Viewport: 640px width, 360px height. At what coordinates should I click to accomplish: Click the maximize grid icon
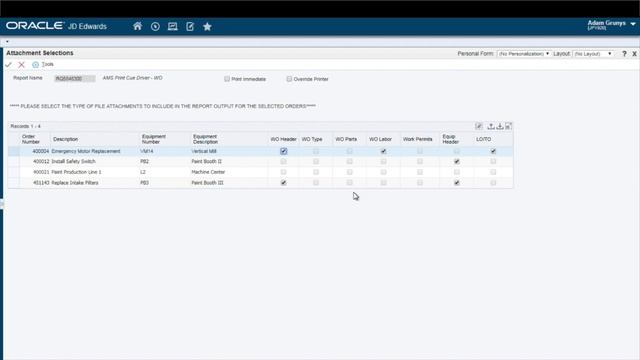click(508, 126)
